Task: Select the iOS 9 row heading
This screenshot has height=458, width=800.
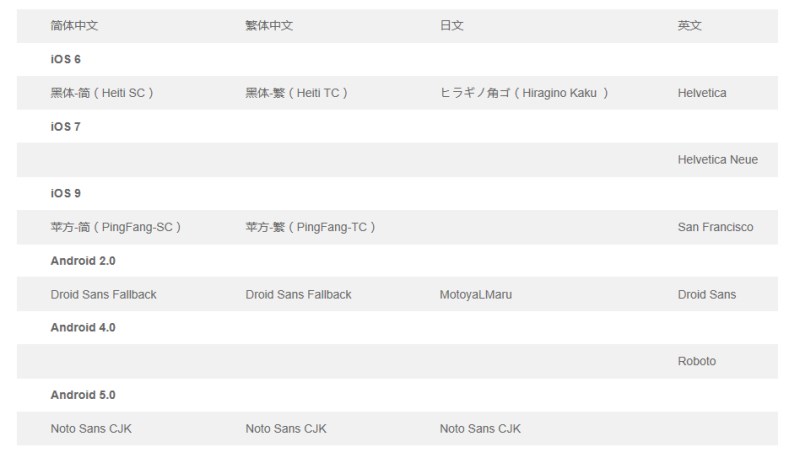Action: pos(65,193)
